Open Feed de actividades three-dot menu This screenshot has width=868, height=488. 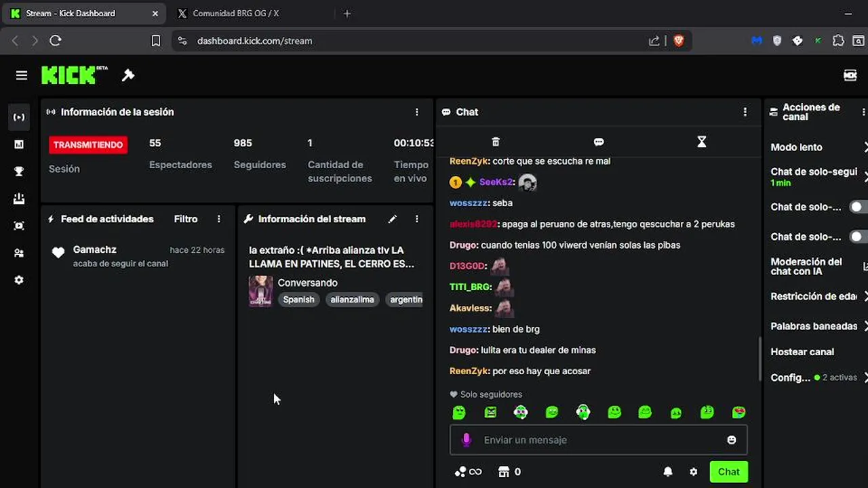pyautogui.click(x=218, y=219)
